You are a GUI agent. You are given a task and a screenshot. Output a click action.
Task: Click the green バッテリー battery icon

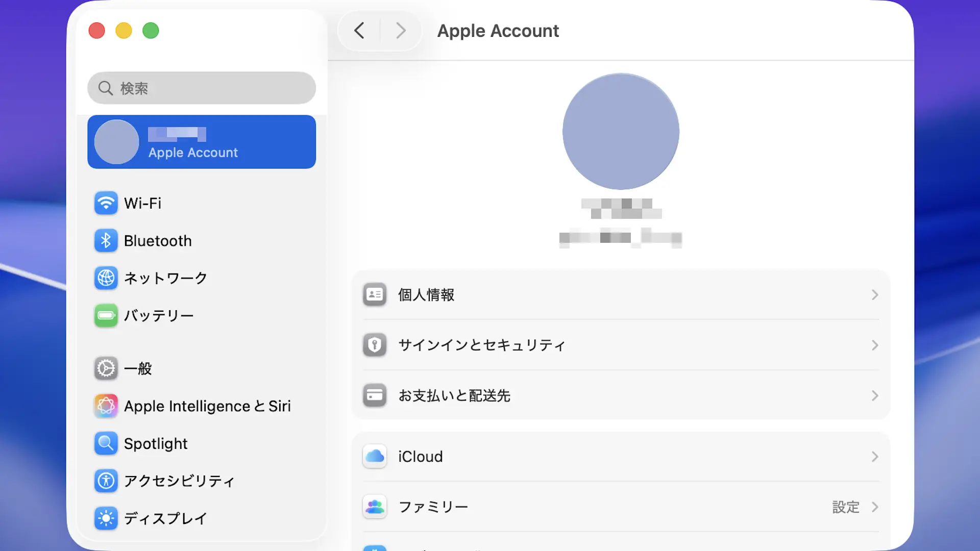point(106,315)
